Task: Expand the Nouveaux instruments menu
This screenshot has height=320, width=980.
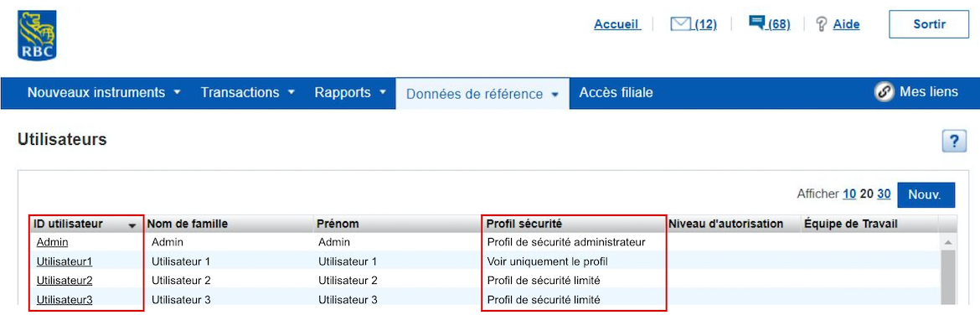Action: tap(104, 92)
